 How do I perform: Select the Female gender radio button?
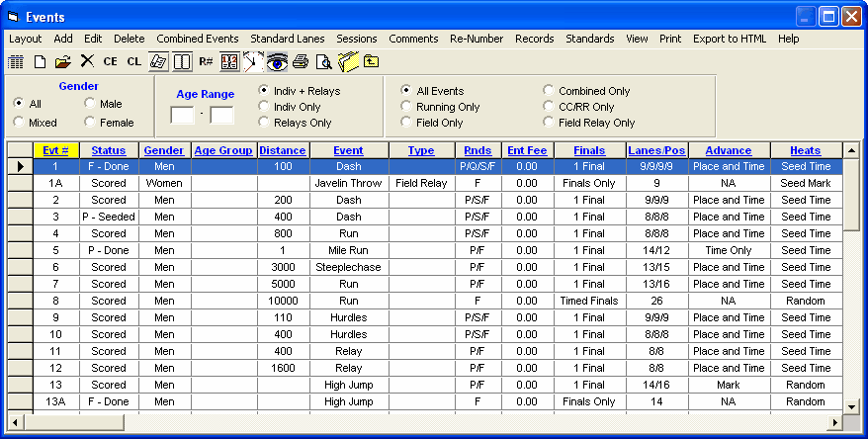tap(90, 123)
